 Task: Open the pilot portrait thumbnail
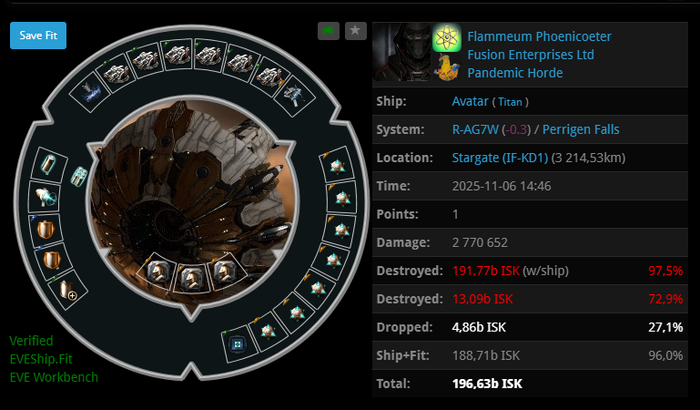click(402, 52)
